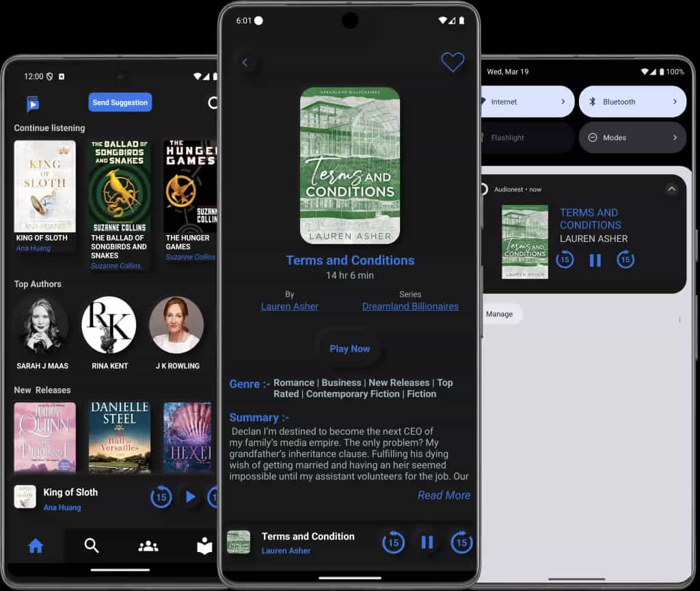Viewport: 700px width, 591px height.
Task: Expand Internet tile options chevron
Action: pyautogui.click(x=563, y=102)
